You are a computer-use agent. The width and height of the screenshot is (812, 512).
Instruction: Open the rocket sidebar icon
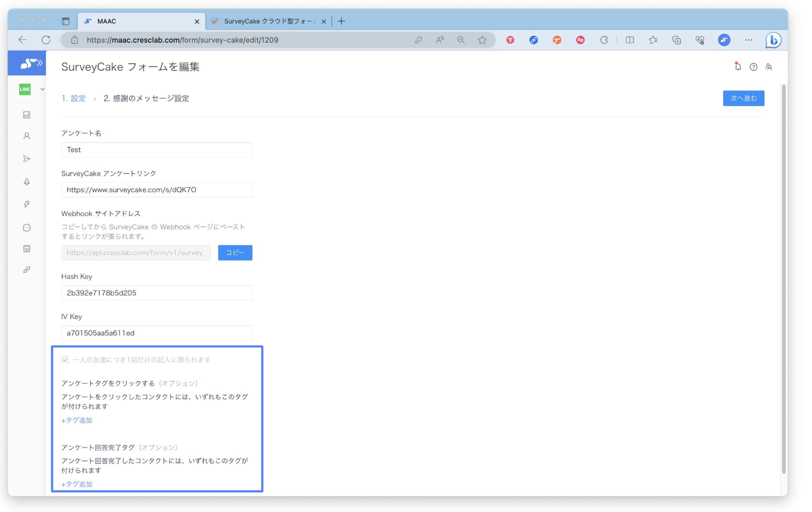(x=27, y=182)
